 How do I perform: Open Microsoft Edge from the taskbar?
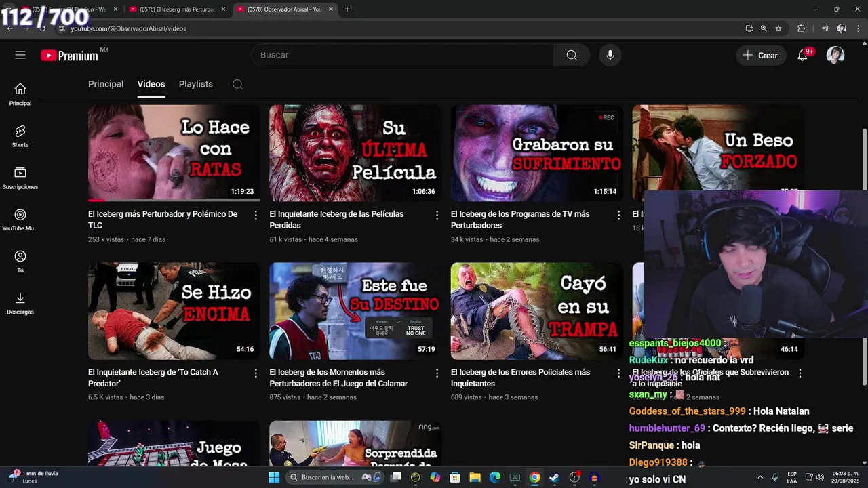pyautogui.click(x=495, y=477)
